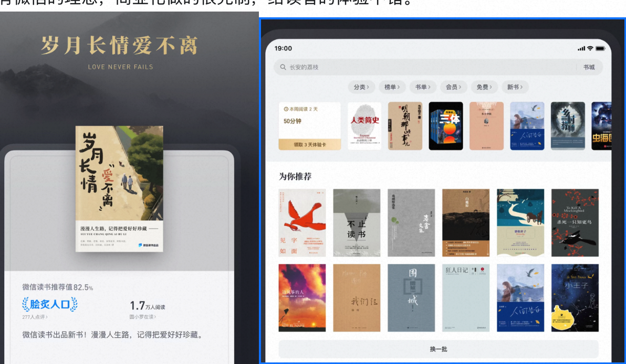Open 老舍文集 grey cover
Viewport: 626px width, 364px height.
[411, 223]
